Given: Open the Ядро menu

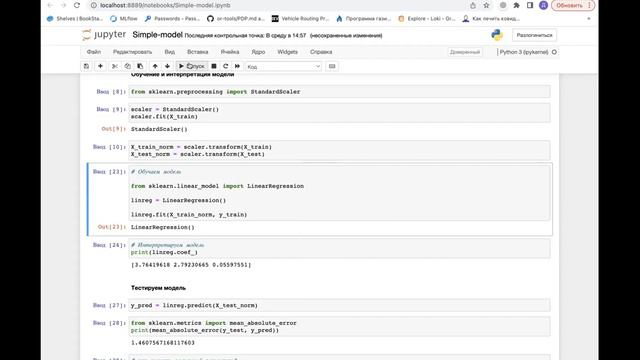Looking at the screenshot, I should 258,52.
